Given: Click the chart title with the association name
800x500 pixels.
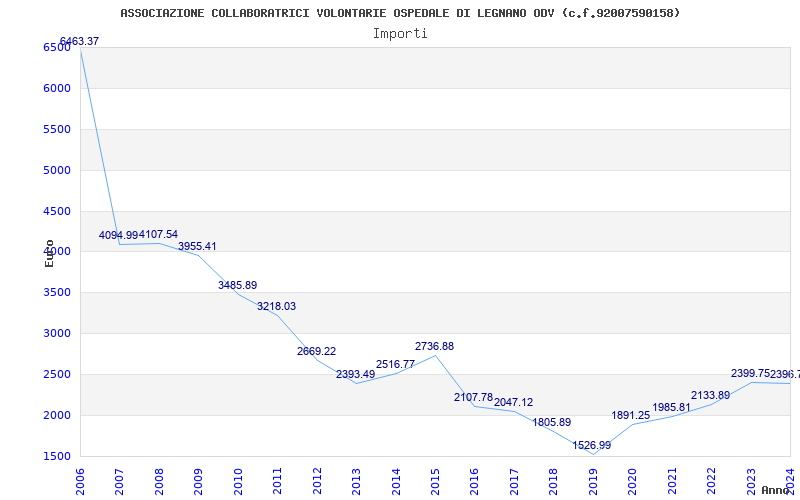Looking at the screenshot, I should pos(401,13).
